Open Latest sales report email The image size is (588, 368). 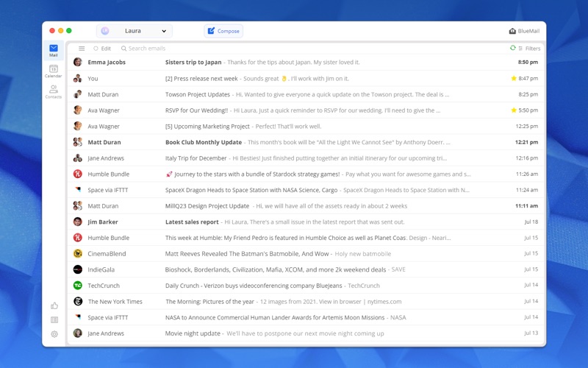306,222
